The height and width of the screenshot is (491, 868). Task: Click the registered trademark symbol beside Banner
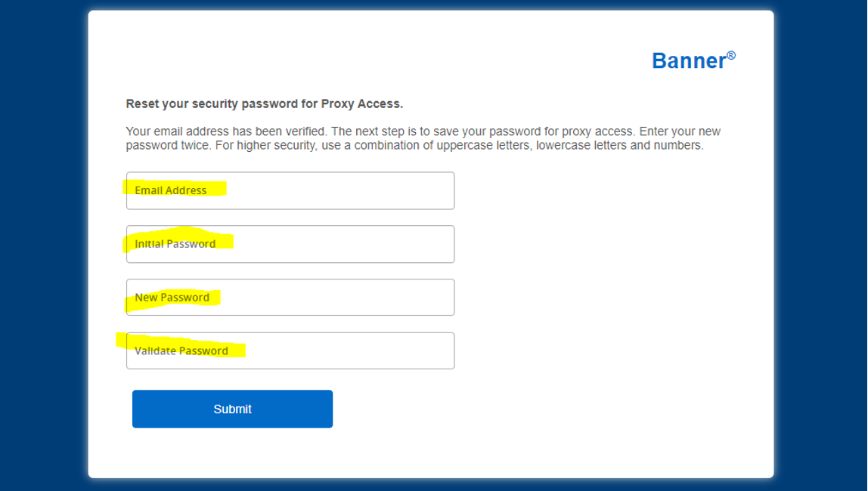point(730,53)
